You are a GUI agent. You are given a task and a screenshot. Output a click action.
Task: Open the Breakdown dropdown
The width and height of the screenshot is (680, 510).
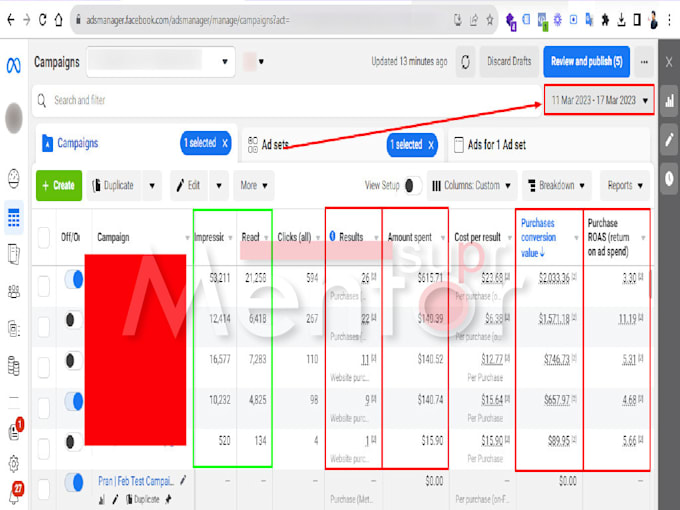[557, 186]
